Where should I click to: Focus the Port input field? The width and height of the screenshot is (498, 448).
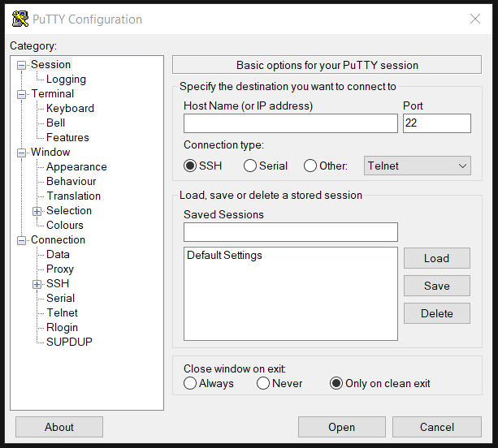point(437,123)
